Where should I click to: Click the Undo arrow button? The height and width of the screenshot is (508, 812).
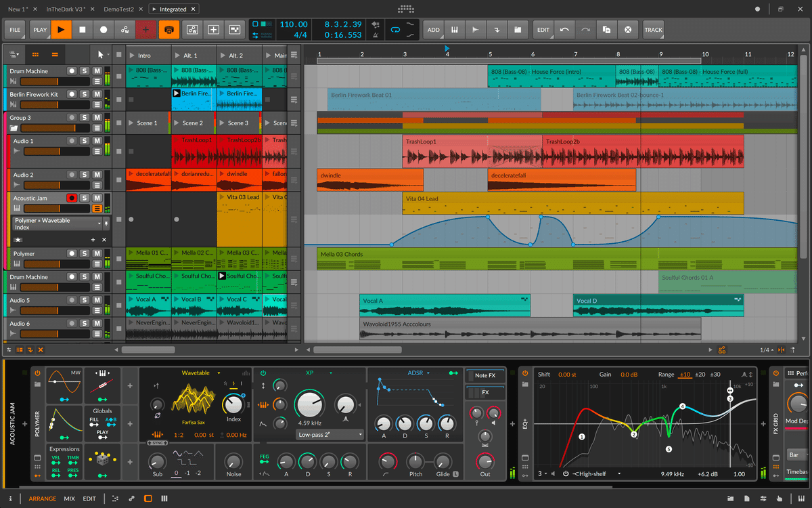[x=564, y=30]
